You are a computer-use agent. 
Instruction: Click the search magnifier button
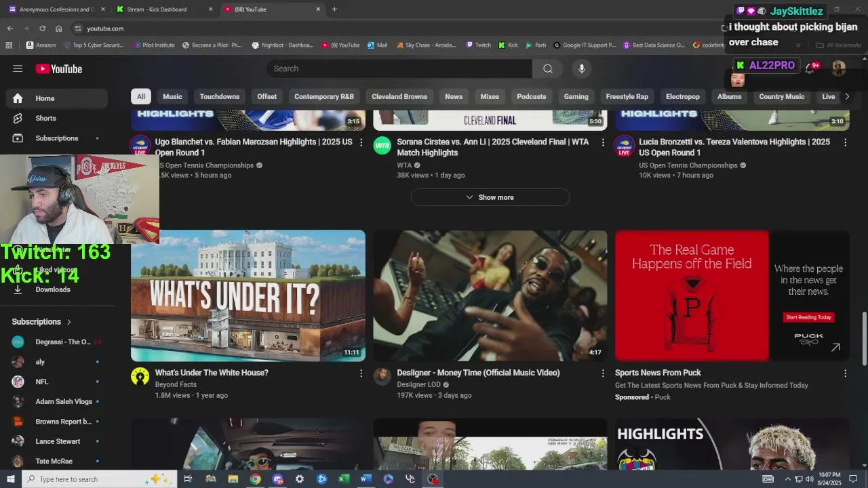548,68
